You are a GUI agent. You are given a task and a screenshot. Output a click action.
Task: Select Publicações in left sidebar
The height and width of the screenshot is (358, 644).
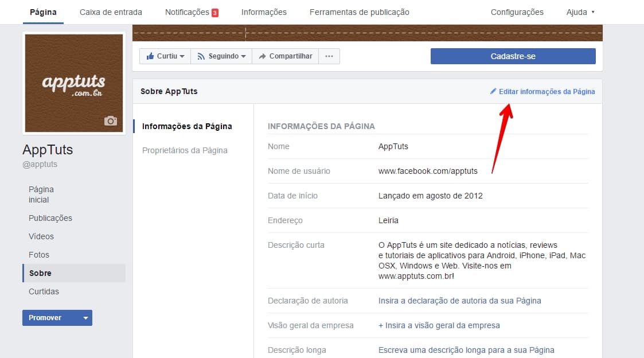coord(50,218)
